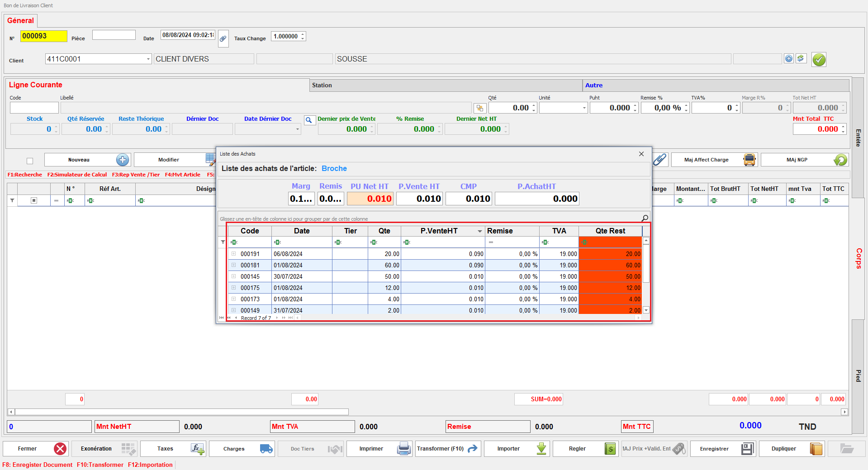Open the Corps side tab
Image resolution: width=868 pixels, height=470 pixels.
pyautogui.click(x=858, y=259)
